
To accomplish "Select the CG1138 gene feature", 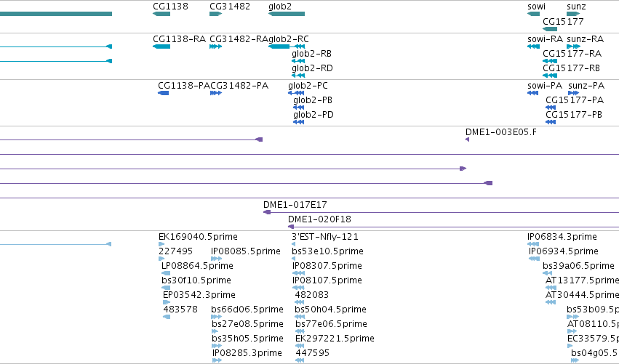I will click(161, 14).
